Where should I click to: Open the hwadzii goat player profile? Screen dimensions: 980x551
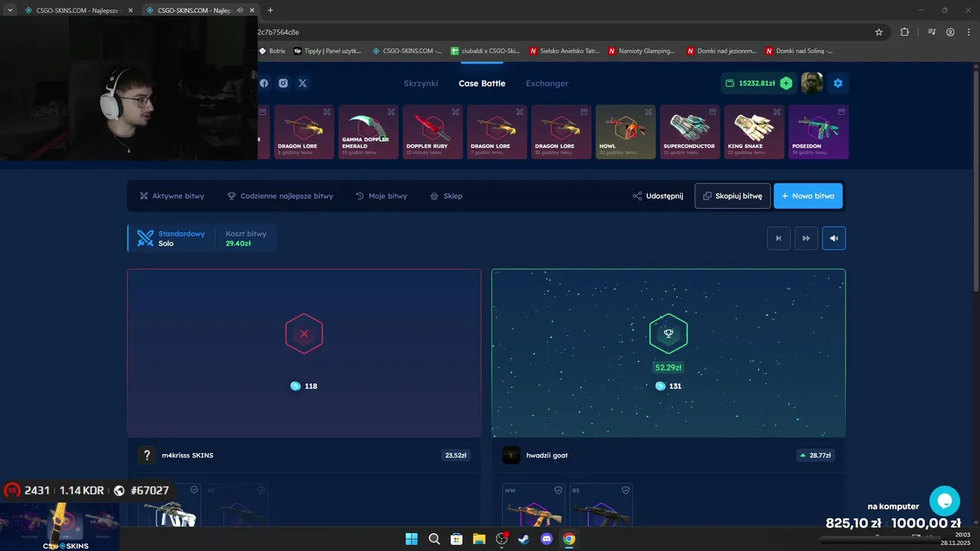click(547, 455)
